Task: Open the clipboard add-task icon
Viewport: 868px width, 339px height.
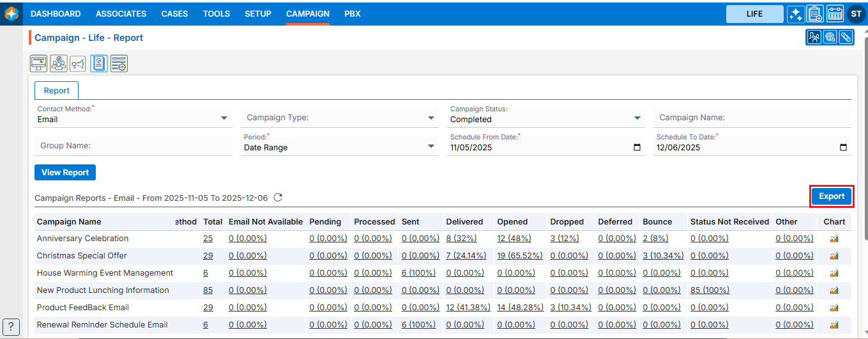Action: (815, 14)
